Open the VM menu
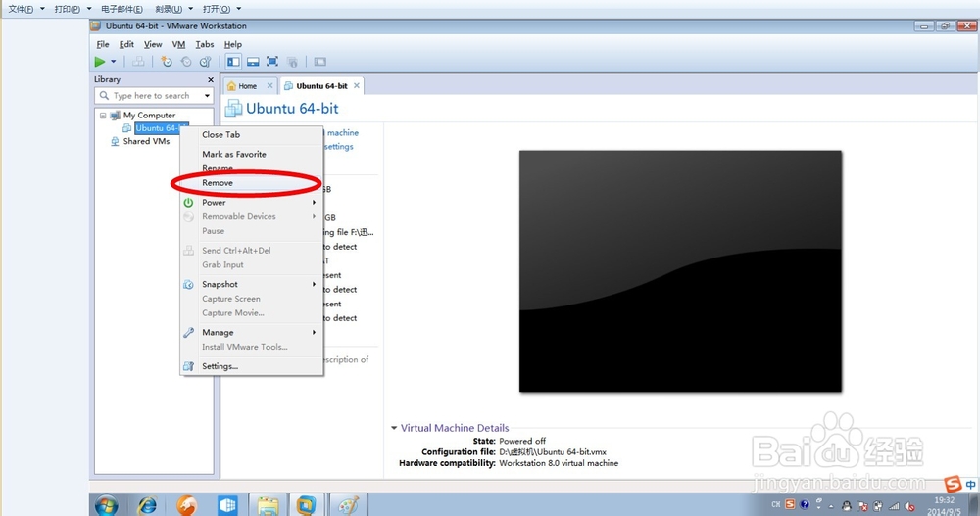Screen dimensions: 980x516 tap(178, 44)
